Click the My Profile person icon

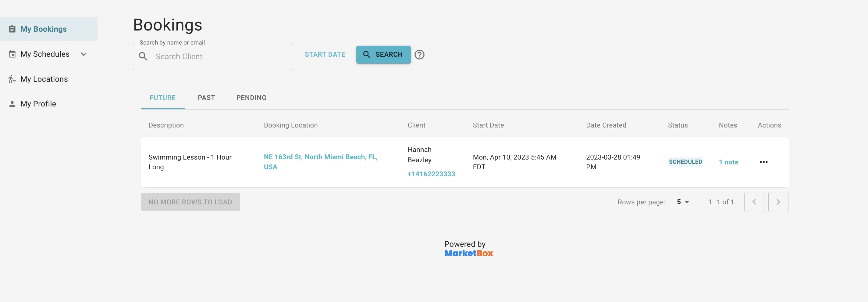point(12,104)
